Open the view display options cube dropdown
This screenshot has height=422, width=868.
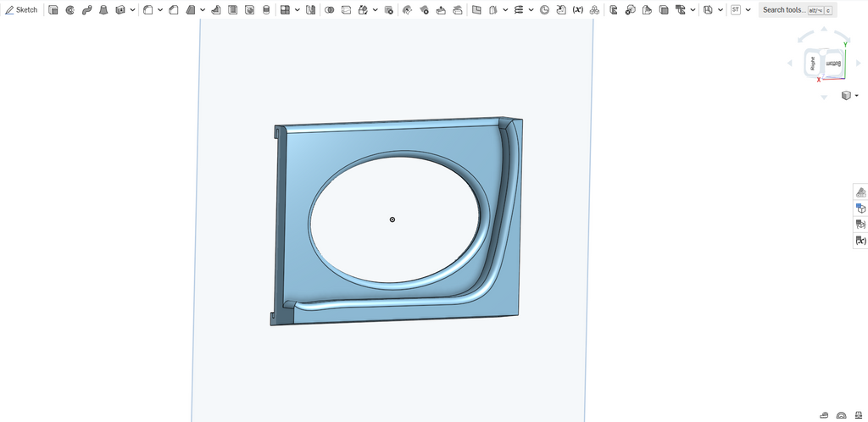(849, 96)
